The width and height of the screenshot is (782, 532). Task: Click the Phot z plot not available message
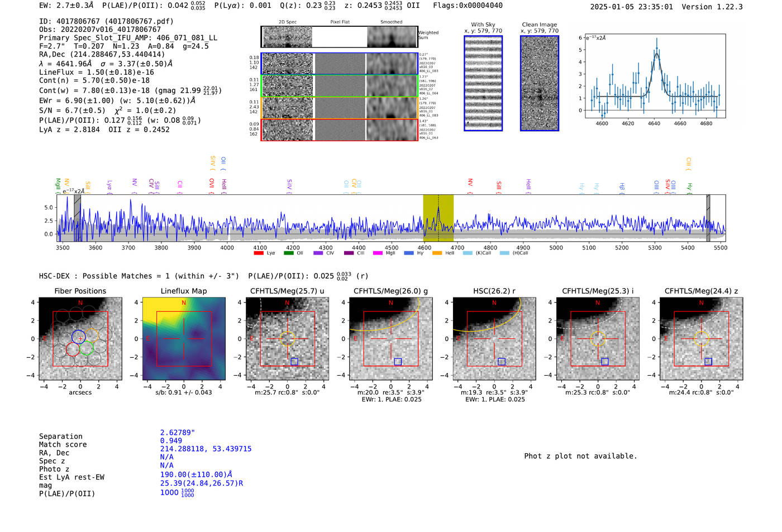(x=580, y=456)
